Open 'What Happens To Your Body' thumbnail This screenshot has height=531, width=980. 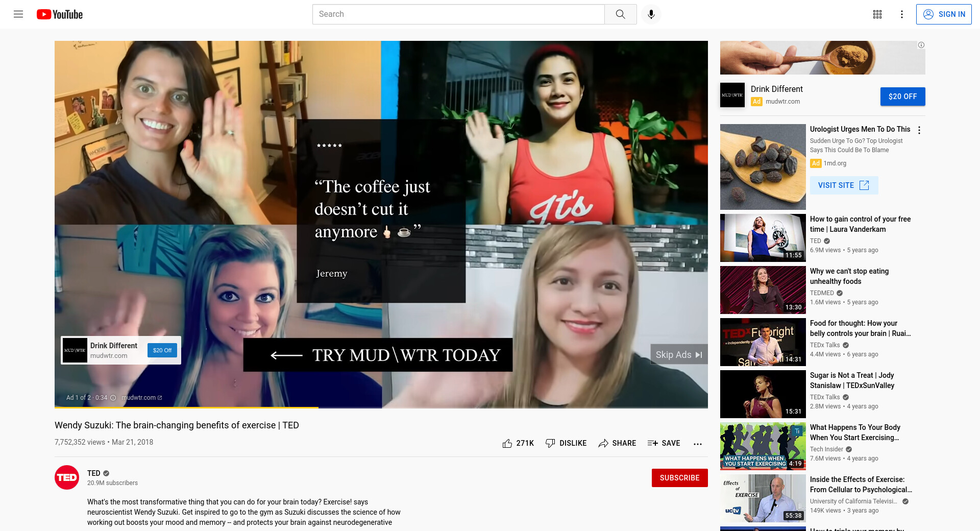pos(763,446)
